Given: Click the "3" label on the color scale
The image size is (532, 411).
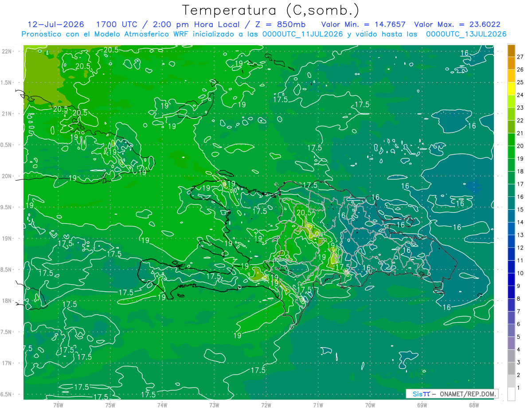Looking at the screenshot, I should (x=519, y=362).
